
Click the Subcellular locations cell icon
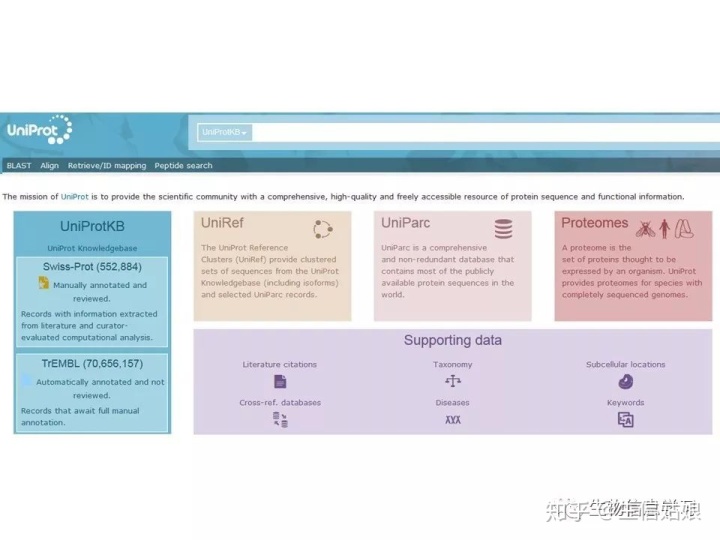[625, 381]
